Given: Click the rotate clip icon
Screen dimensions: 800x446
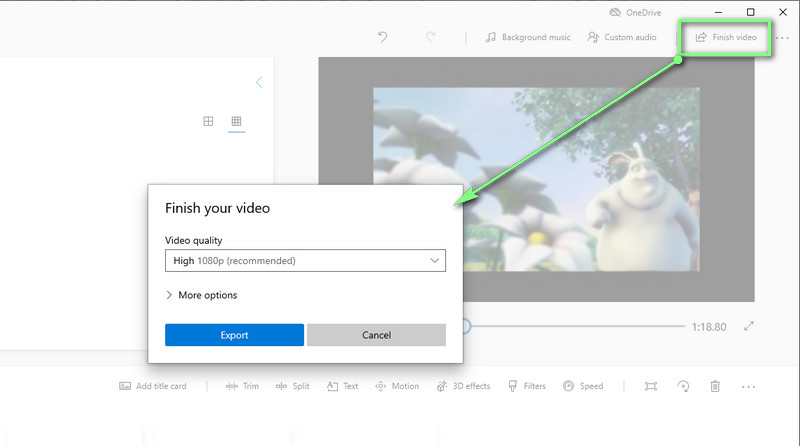Looking at the screenshot, I should click(x=683, y=386).
